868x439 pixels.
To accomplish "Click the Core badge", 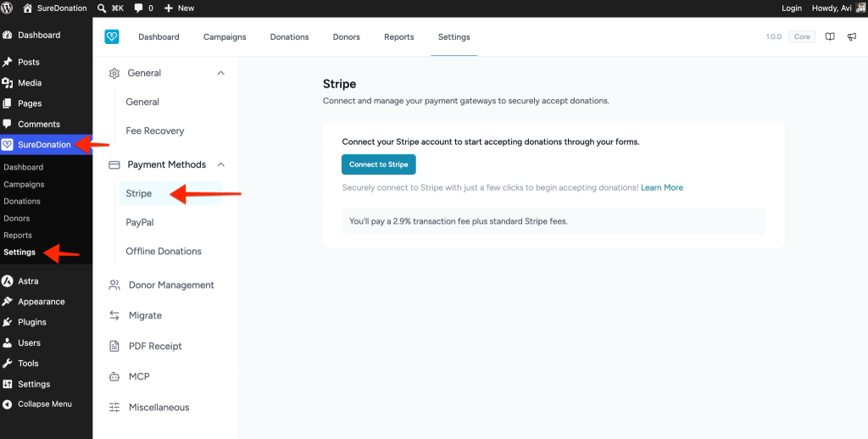I will [x=802, y=37].
